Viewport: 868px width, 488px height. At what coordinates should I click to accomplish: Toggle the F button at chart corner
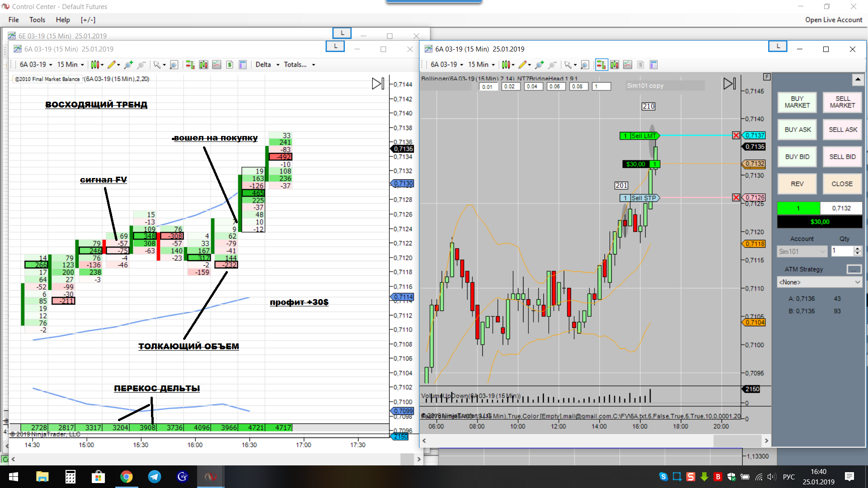click(x=767, y=77)
